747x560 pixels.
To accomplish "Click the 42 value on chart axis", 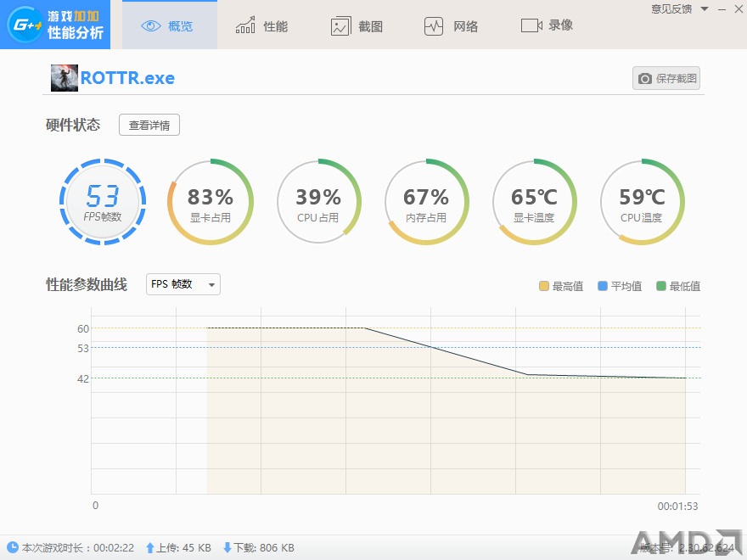I will (83, 378).
